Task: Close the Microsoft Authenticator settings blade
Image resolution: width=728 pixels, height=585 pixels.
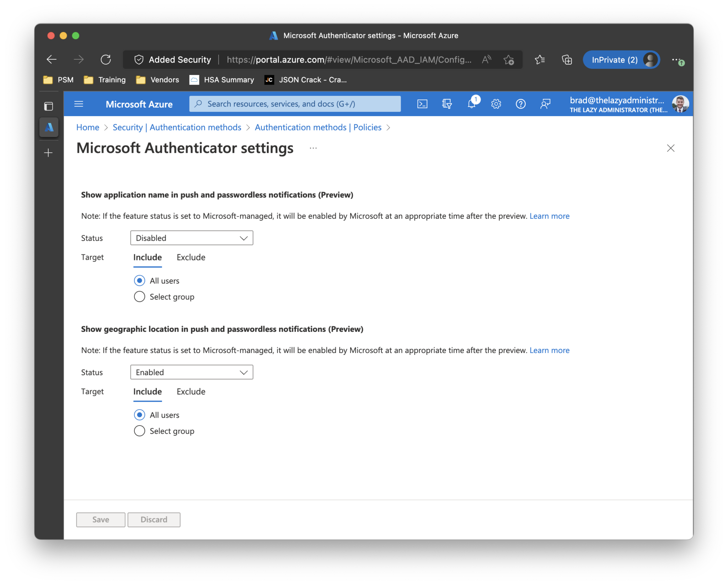Action: (670, 148)
